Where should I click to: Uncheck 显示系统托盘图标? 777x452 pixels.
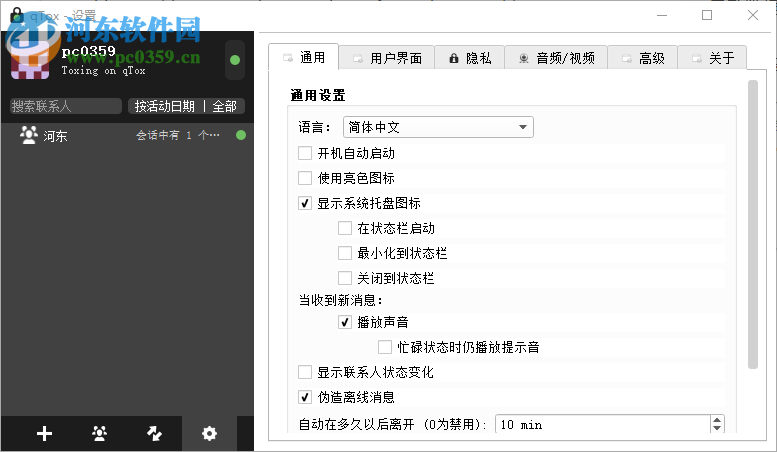305,203
